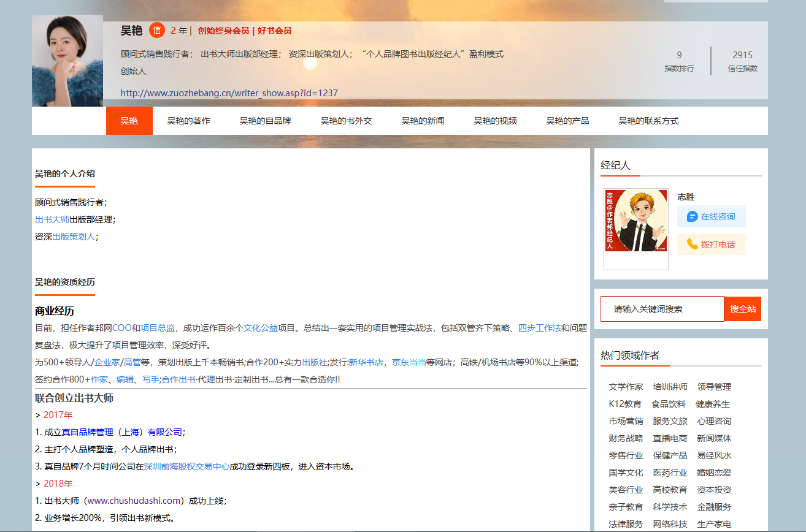Click the 在线咨询 chat bubble icon

tap(692, 216)
